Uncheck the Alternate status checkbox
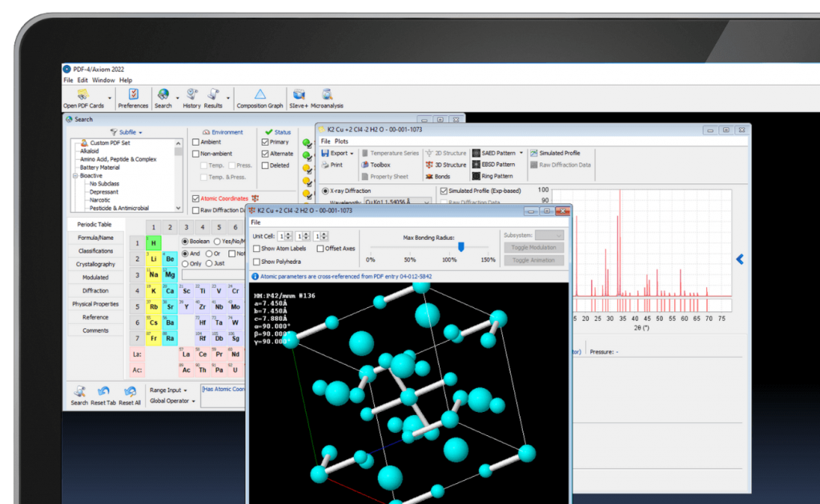Image resolution: width=820 pixels, height=504 pixels. (x=265, y=154)
